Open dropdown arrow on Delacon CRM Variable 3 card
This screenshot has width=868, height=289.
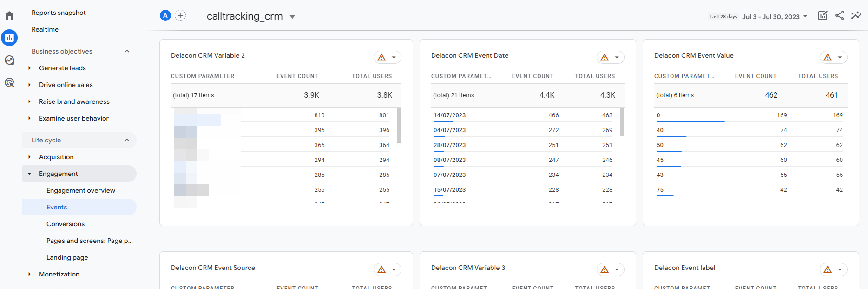(617, 270)
